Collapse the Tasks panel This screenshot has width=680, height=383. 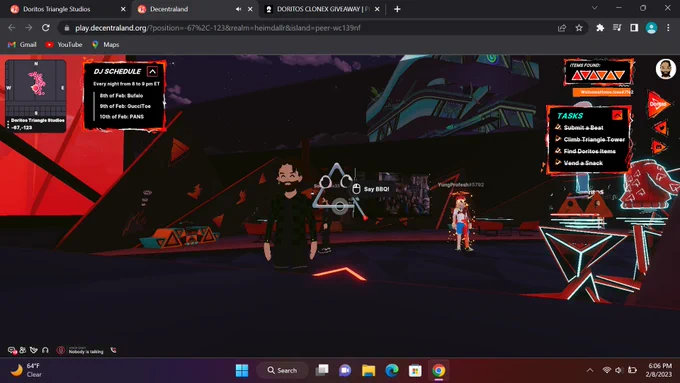617,115
